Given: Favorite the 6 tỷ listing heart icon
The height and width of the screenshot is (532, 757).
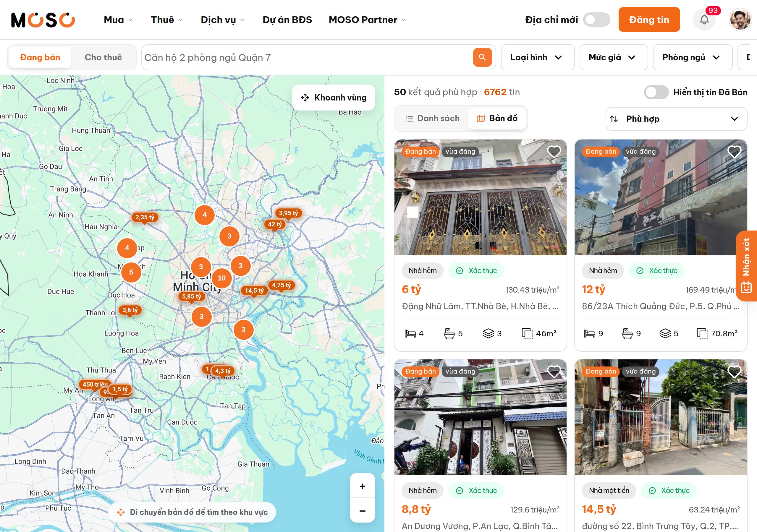Looking at the screenshot, I should pos(554,152).
